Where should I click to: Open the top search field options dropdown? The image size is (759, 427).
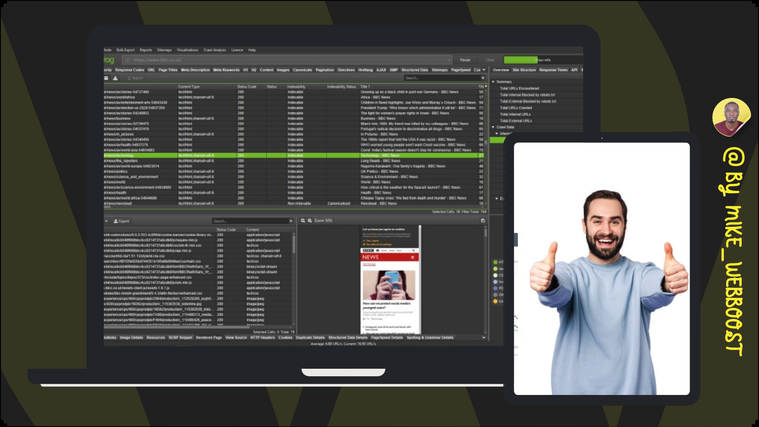point(483,78)
